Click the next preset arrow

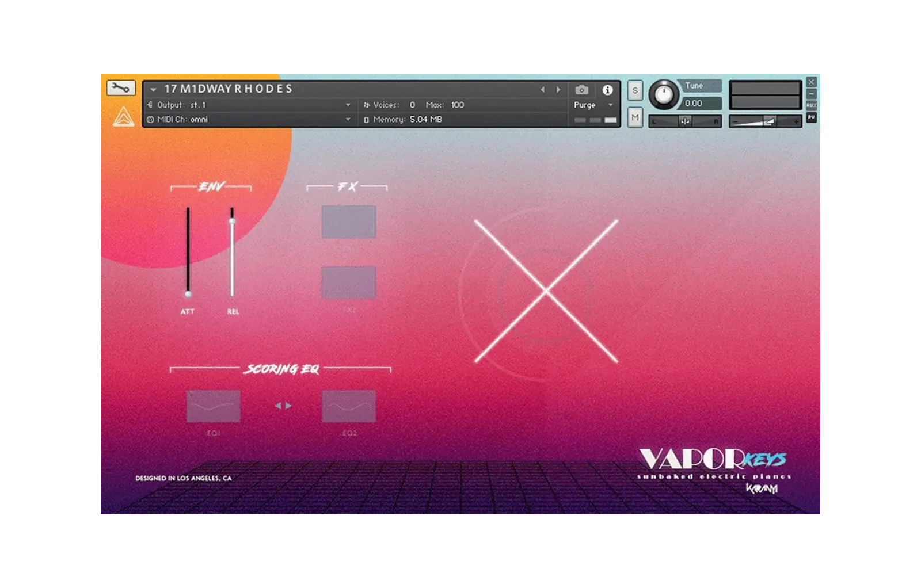[557, 89]
